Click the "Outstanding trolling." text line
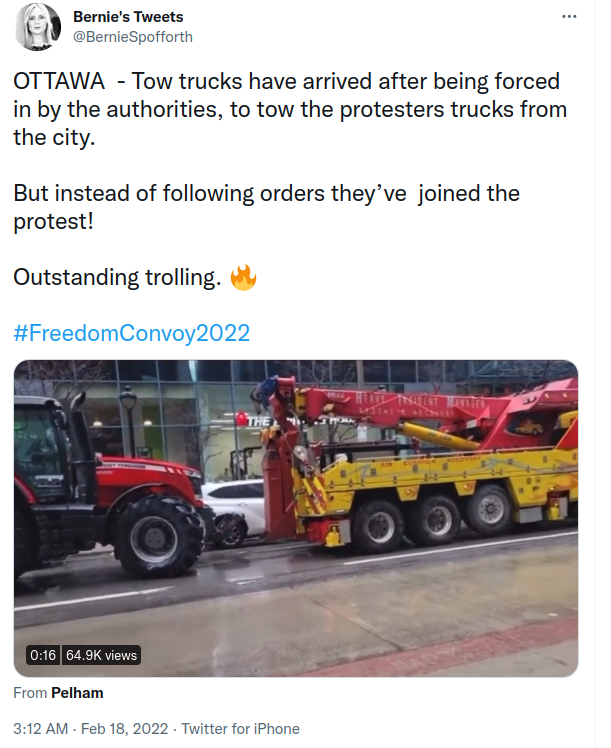Image resolution: width=611 pixels, height=748 pixels. 117,277
